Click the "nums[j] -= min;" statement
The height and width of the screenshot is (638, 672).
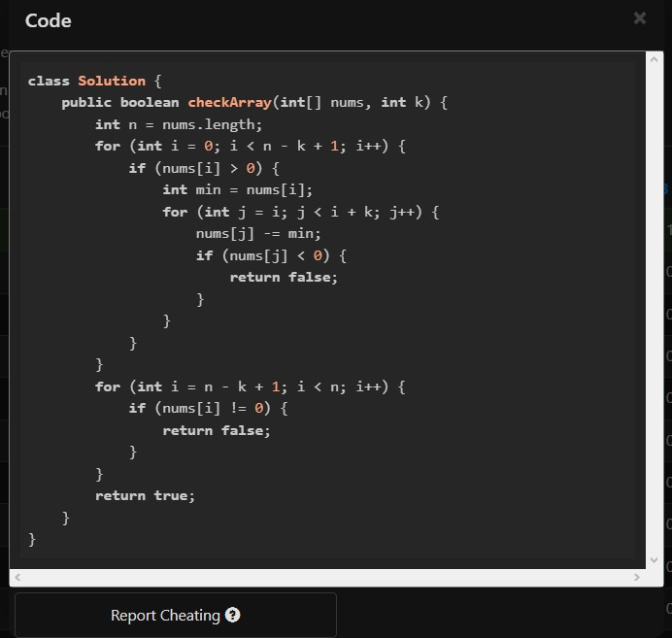click(x=258, y=233)
